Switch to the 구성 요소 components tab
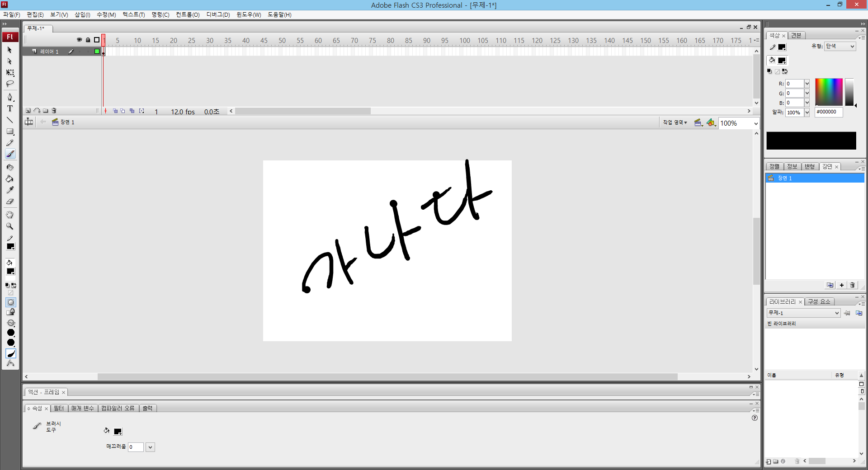The height and width of the screenshot is (470, 868). click(819, 301)
